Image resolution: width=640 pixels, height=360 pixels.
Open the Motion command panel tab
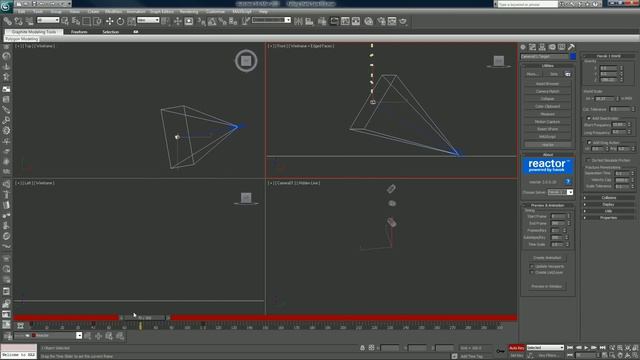pos(552,47)
